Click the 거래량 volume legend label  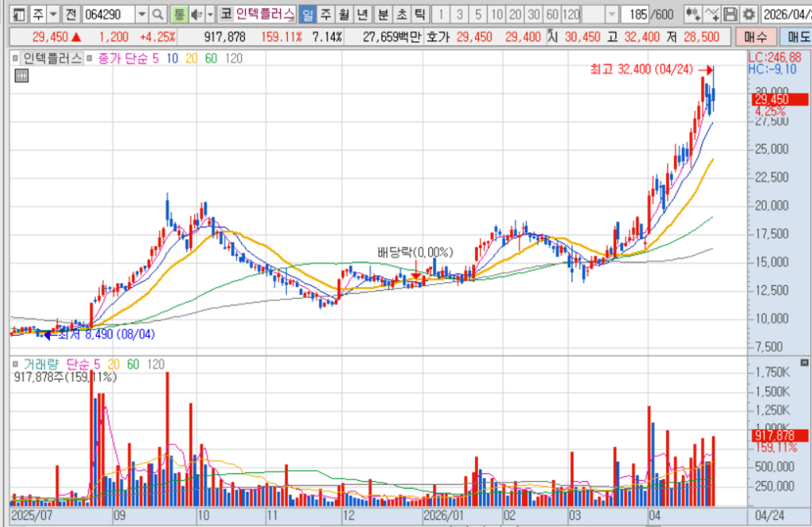click(x=41, y=365)
